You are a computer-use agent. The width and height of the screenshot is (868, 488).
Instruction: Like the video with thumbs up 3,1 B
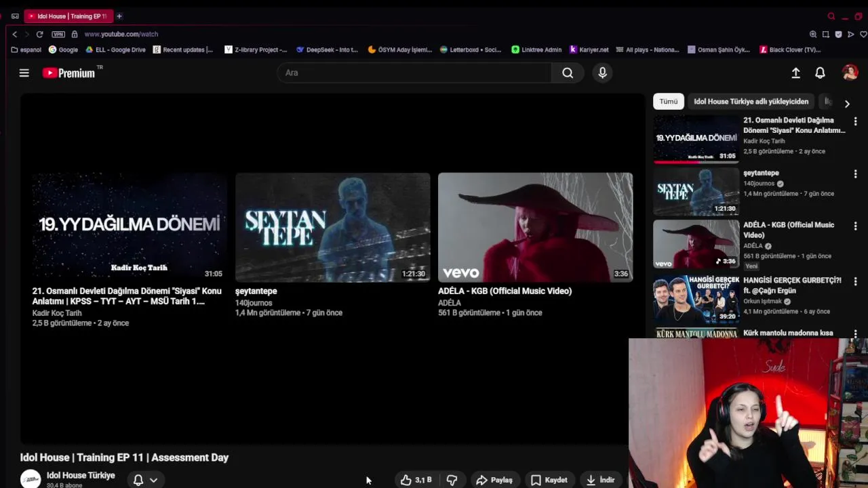click(416, 480)
